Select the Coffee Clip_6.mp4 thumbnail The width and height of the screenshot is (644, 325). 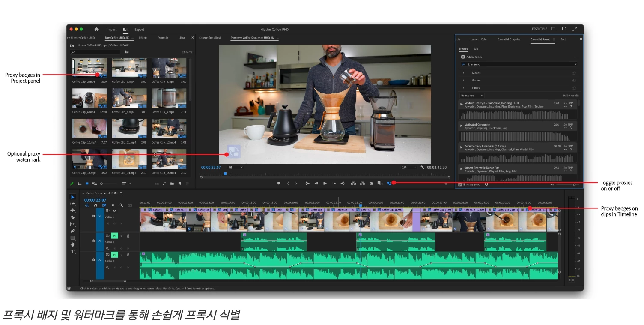[x=89, y=98]
